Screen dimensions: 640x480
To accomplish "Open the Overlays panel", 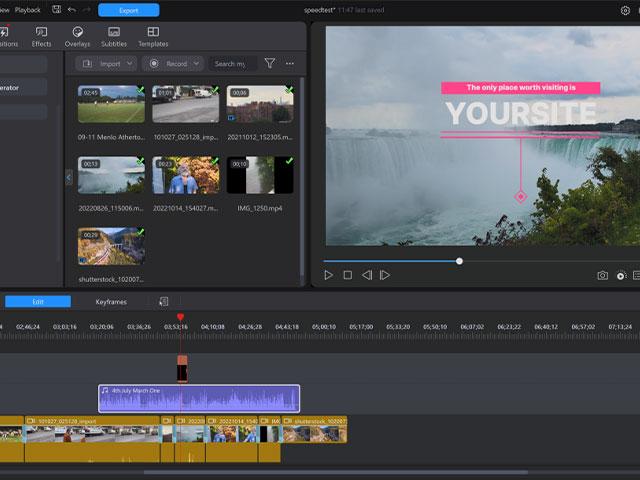I will pyautogui.click(x=77, y=37).
